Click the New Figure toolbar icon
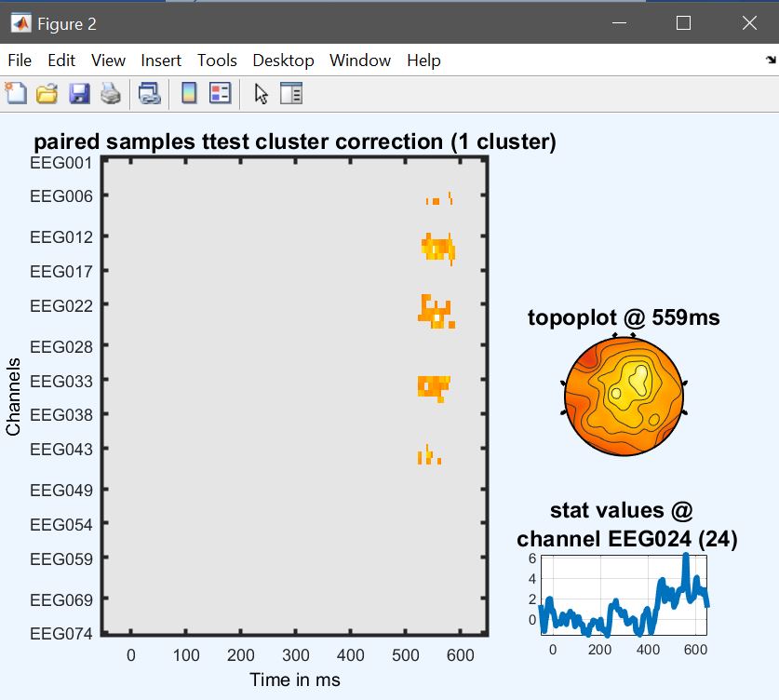The image size is (779, 700). point(16,93)
